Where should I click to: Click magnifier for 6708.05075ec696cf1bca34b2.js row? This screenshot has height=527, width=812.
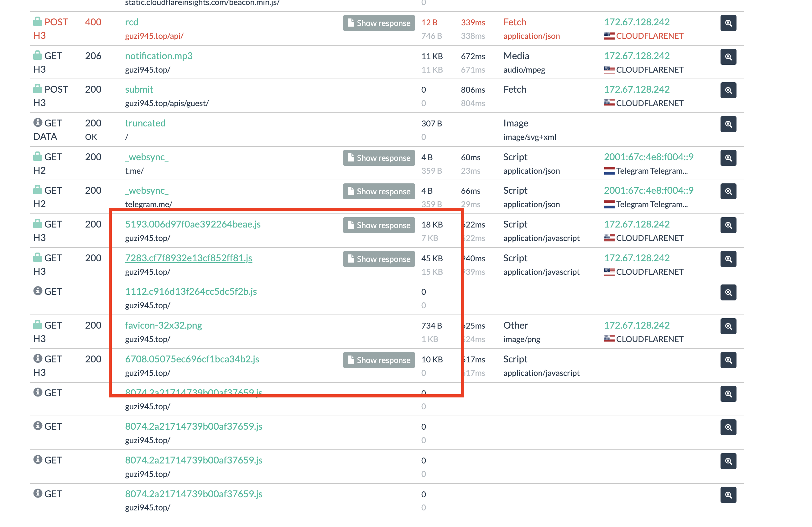pyautogui.click(x=728, y=360)
